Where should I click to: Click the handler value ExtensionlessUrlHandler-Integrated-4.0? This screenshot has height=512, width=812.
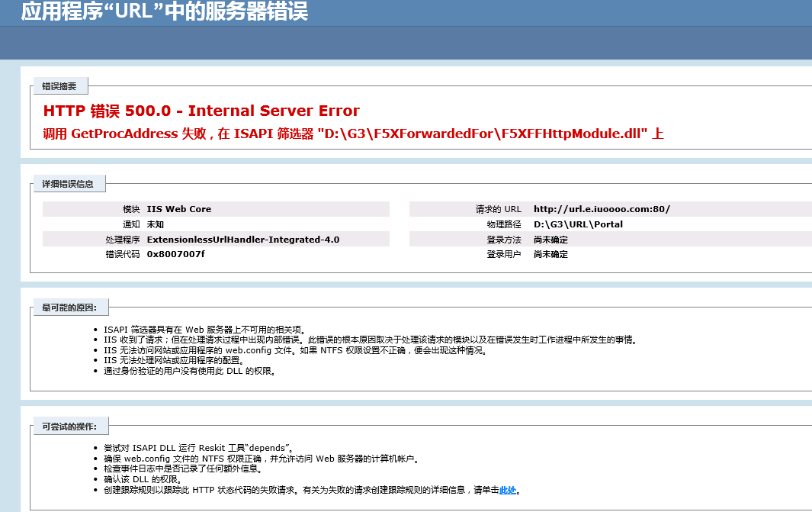point(242,240)
